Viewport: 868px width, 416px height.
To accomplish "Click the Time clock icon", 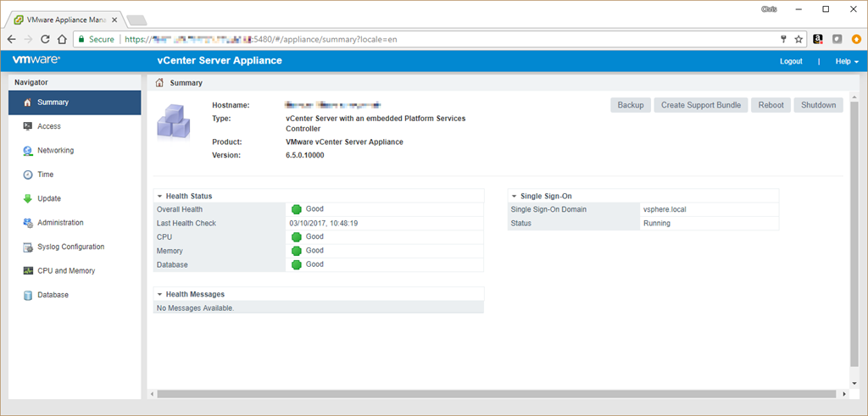I will (28, 175).
